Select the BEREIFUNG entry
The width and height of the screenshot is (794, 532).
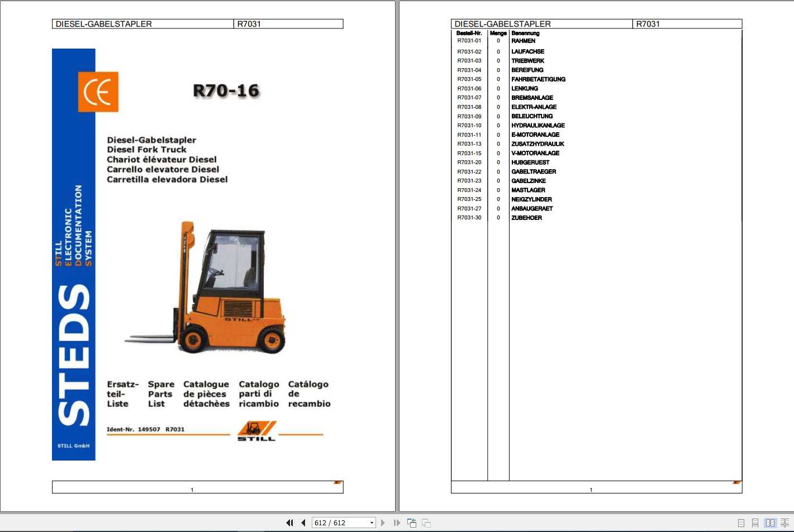[x=527, y=70]
